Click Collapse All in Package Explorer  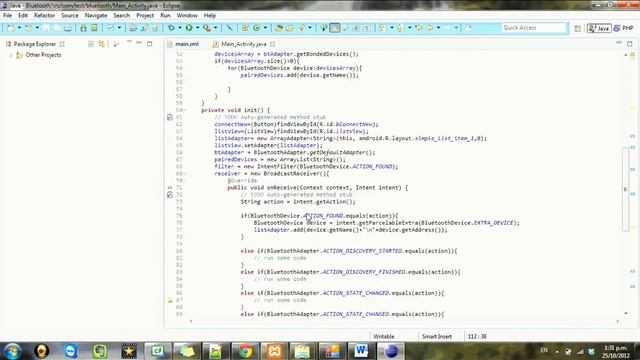[x=91, y=44]
